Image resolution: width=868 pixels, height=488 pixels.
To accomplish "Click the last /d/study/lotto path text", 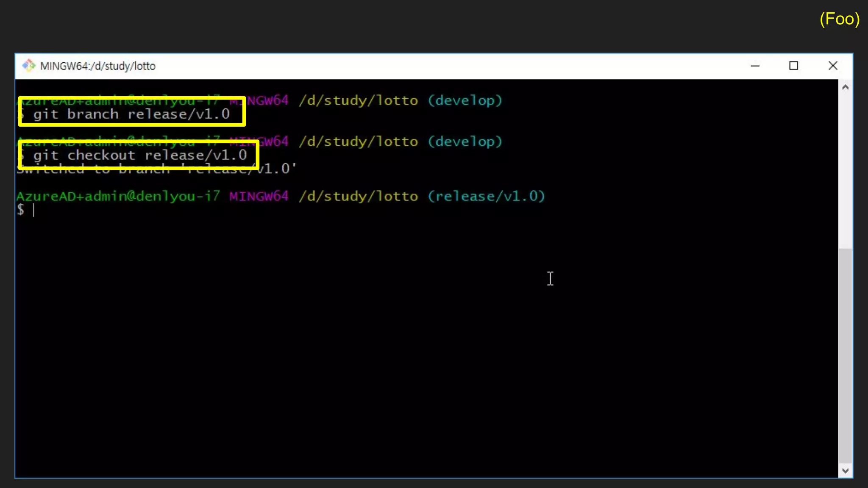I will click(x=358, y=196).
